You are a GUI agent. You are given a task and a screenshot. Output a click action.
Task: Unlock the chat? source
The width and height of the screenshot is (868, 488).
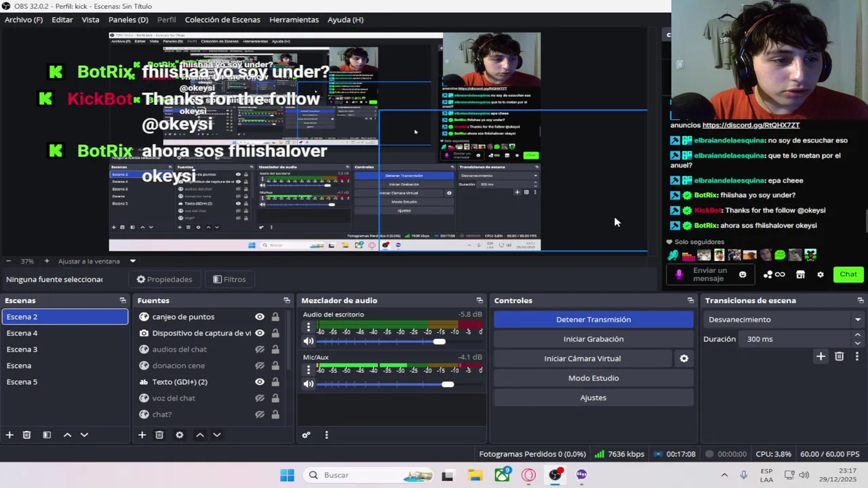(275, 414)
